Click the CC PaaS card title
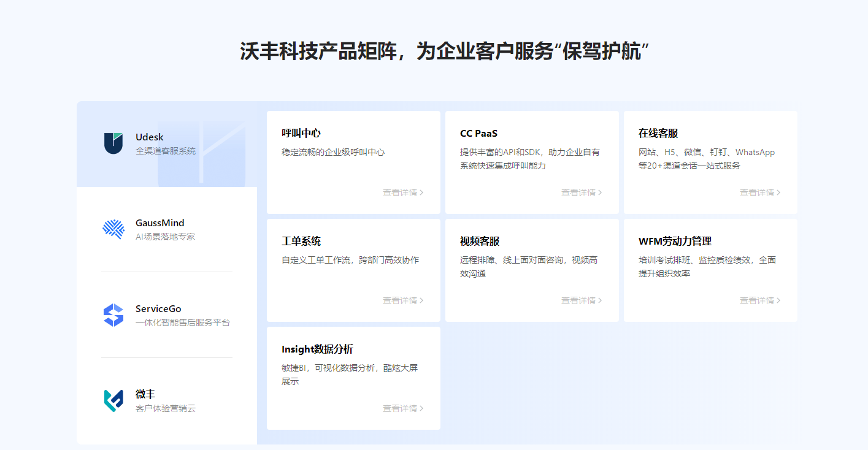 478,134
